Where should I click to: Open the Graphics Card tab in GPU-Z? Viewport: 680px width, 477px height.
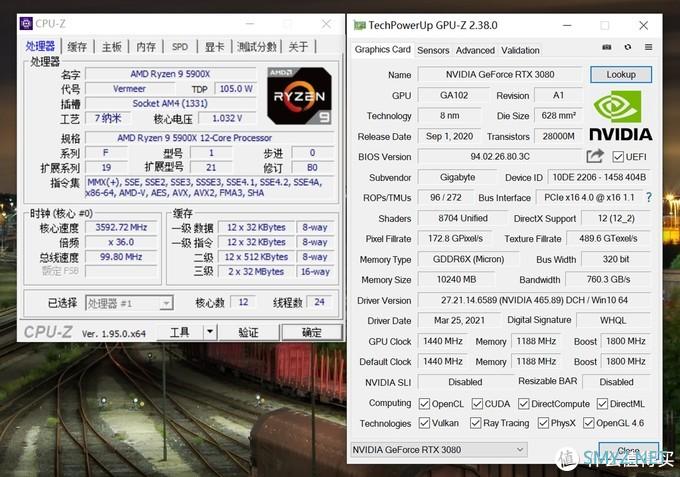click(382, 49)
